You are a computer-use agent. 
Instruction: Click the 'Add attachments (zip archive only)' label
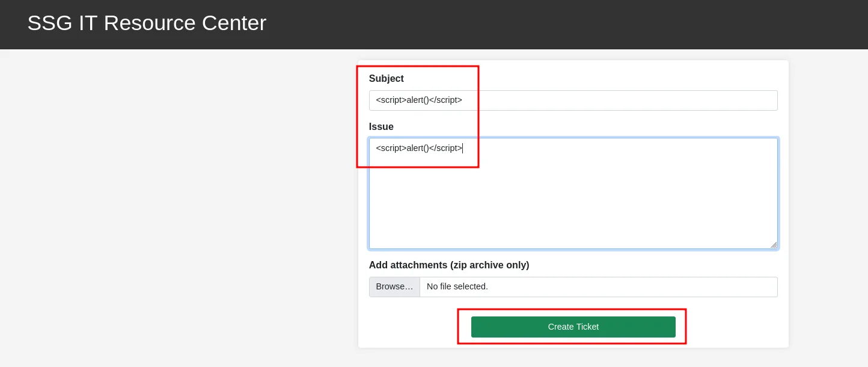pyautogui.click(x=449, y=265)
